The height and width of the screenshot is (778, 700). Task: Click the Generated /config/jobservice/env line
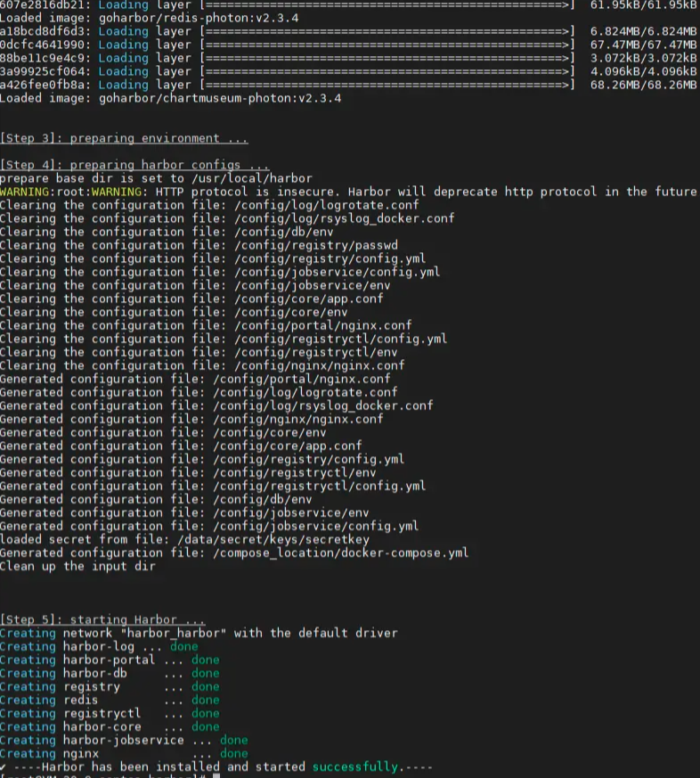click(184, 513)
